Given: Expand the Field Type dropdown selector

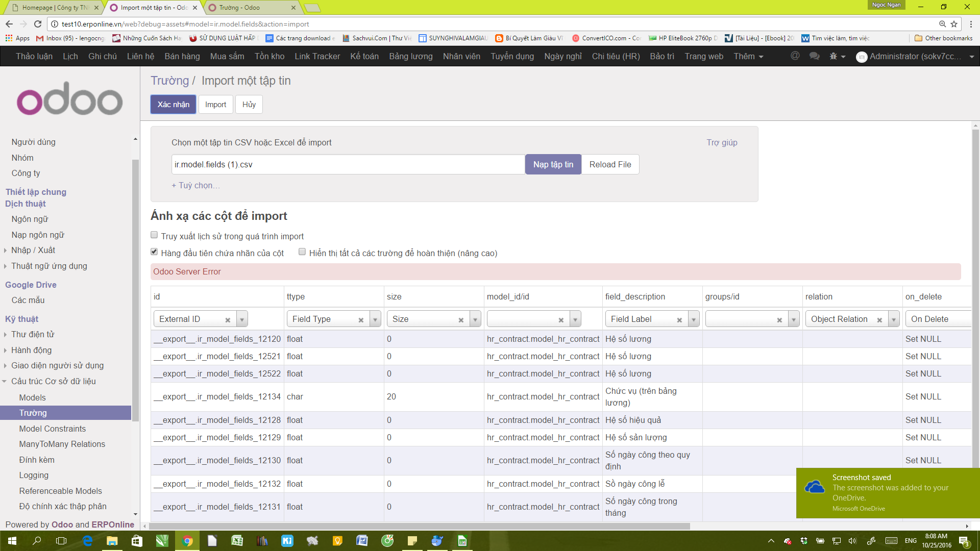Looking at the screenshot, I should (376, 319).
